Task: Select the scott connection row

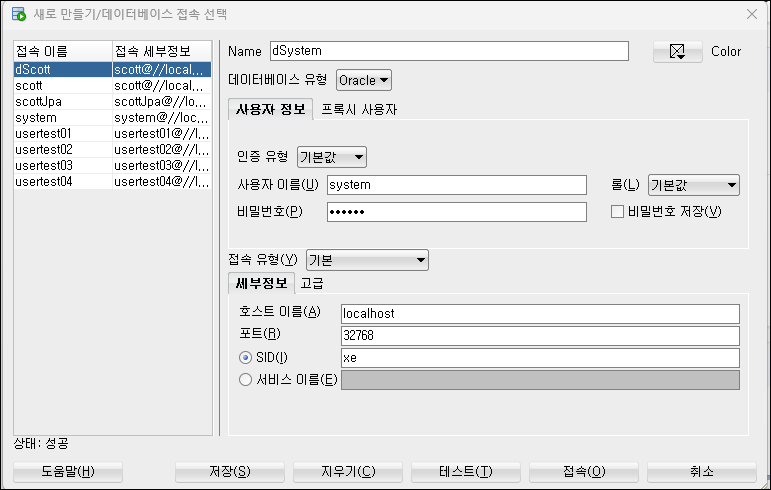Action: [113, 86]
